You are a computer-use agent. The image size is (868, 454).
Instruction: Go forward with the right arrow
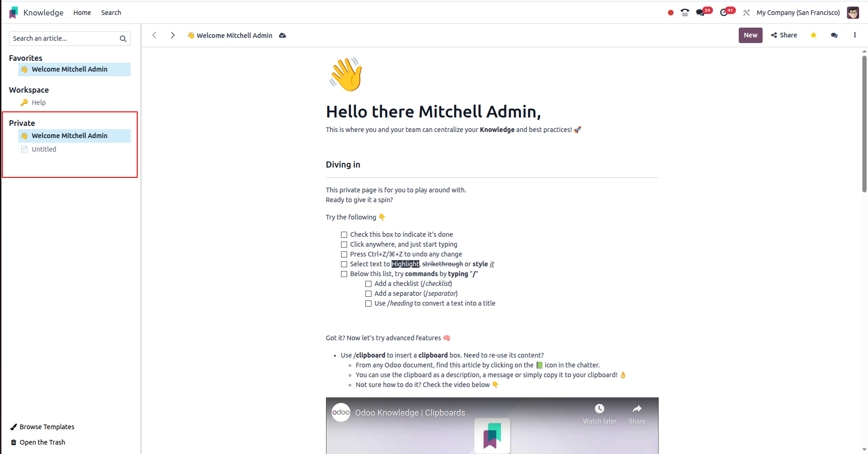coord(173,35)
